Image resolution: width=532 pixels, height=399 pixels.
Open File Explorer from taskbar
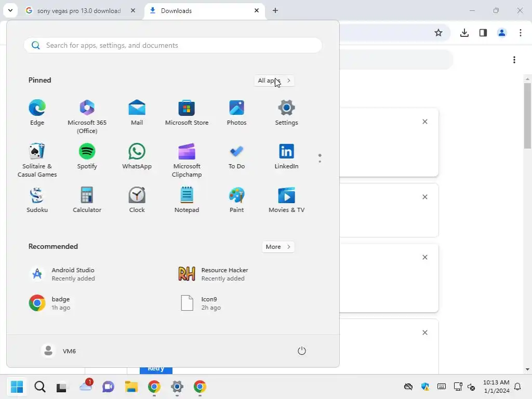coord(131,387)
